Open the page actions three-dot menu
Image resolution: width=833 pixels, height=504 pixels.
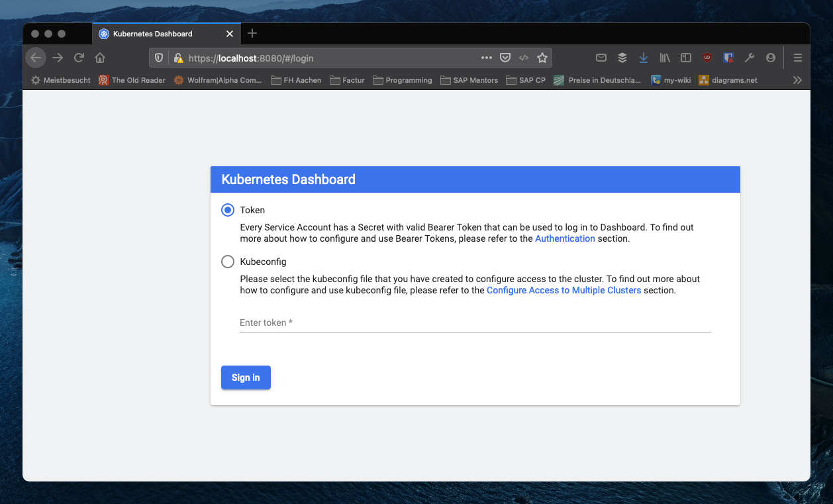[x=487, y=58]
